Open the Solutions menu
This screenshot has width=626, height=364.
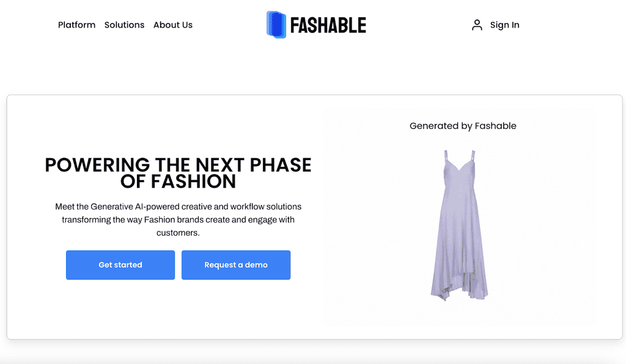click(124, 25)
